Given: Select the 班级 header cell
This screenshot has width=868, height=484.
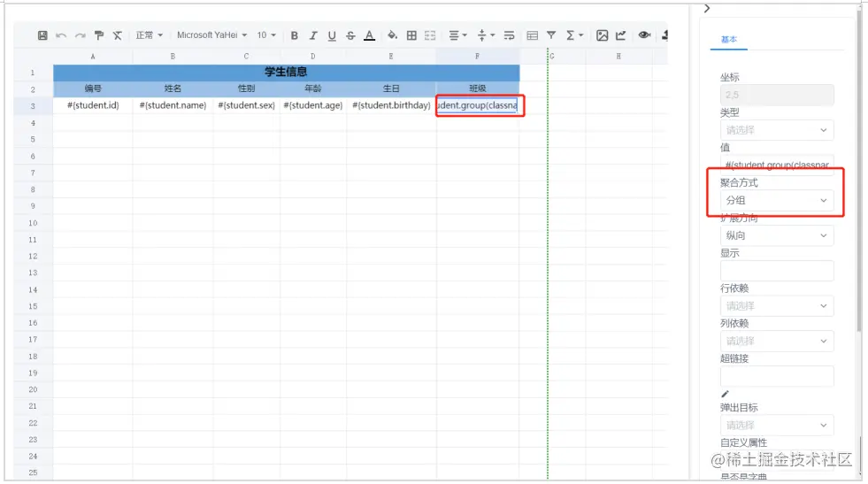Looking at the screenshot, I should click(478, 88).
